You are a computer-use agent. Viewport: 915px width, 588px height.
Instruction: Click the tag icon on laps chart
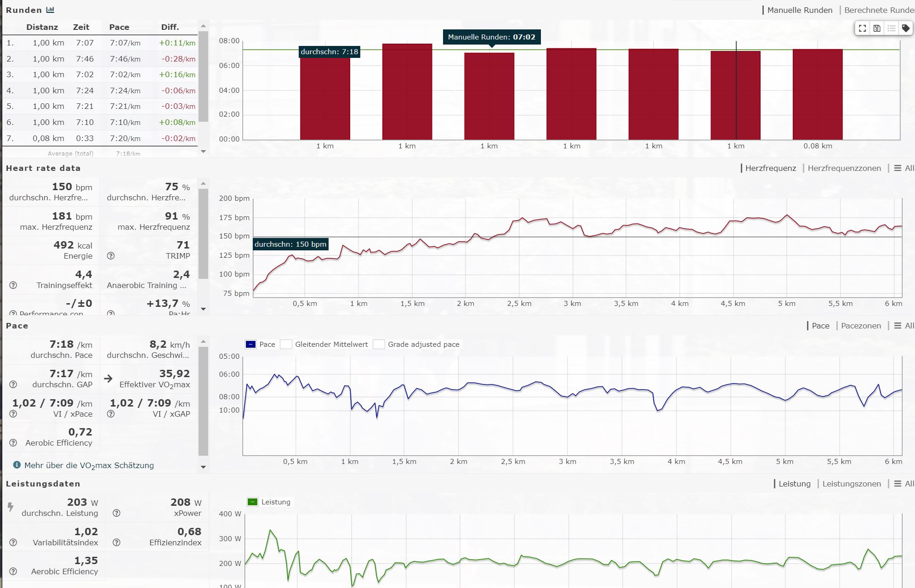(x=905, y=28)
